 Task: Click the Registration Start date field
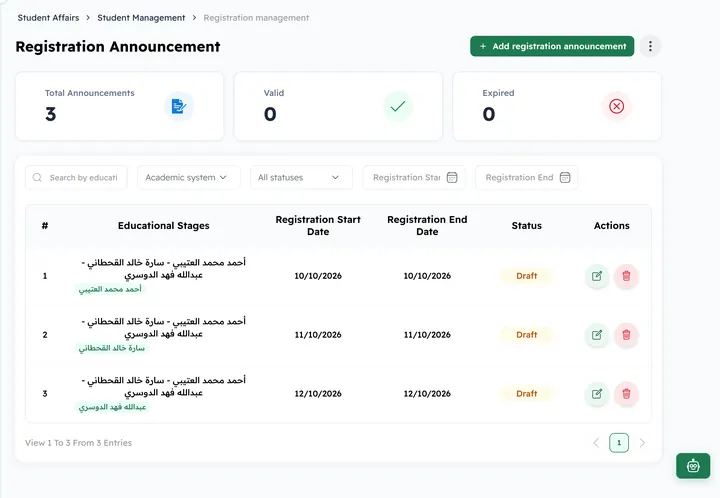click(x=414, y=177)
